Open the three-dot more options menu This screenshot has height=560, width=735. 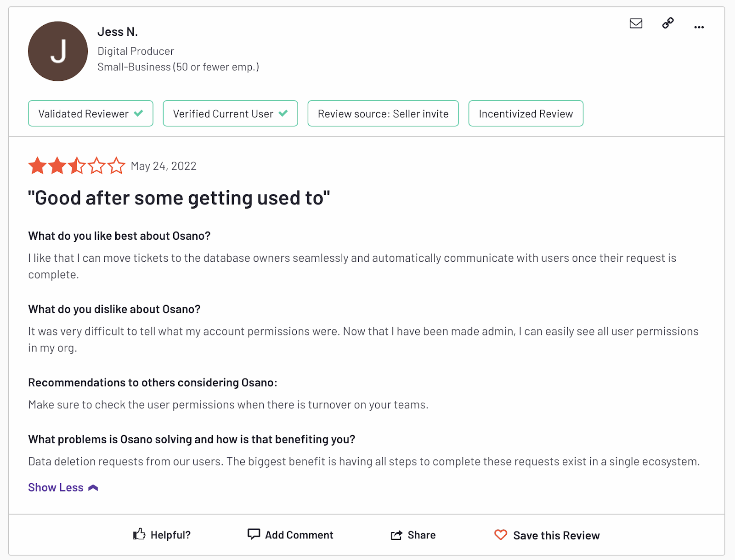click(699, 27)
